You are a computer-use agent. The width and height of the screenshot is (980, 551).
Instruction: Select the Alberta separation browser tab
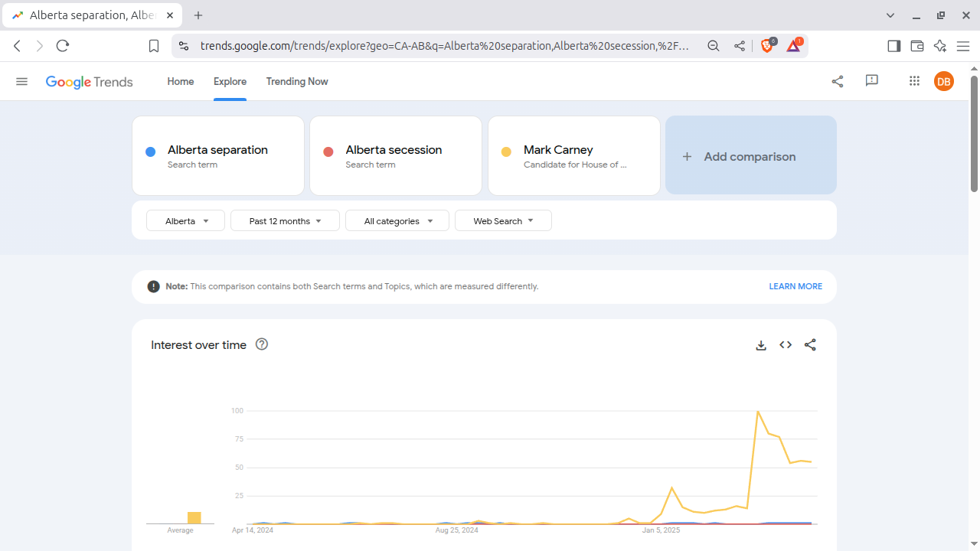click(x=92, y=15)
